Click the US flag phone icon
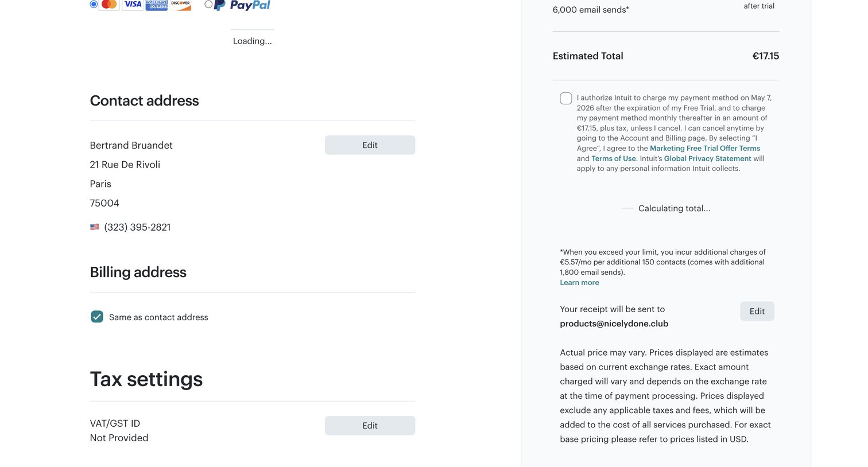The height and width of the screenshot is (467, 868). coord(95,227)
